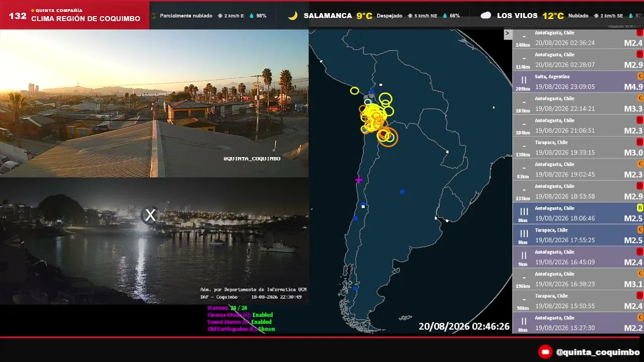Select the Tarapaca M3.0 earthquake at 19:33:15
Viewport: 644px width, 362px height.
click(x=578, y=147)
